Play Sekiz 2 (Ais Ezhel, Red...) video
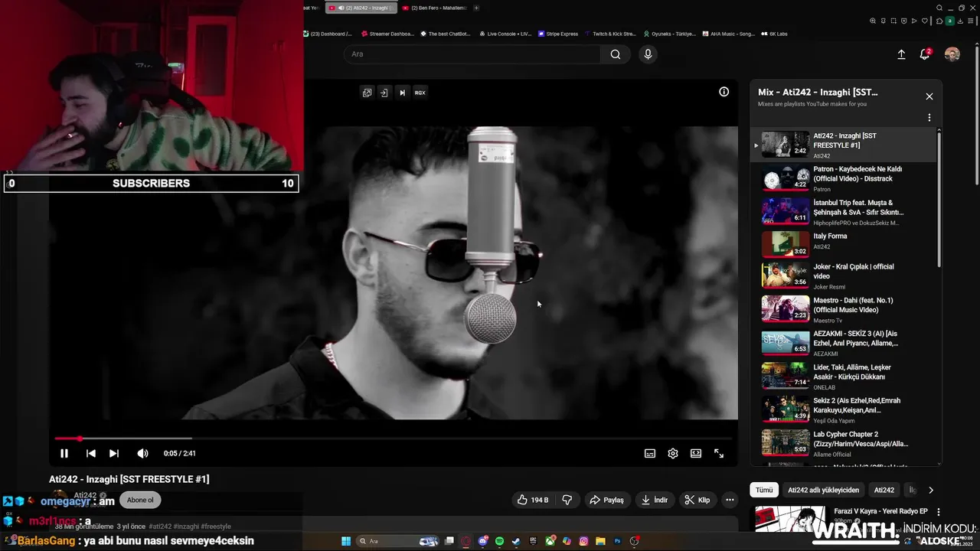 (844, 409)
